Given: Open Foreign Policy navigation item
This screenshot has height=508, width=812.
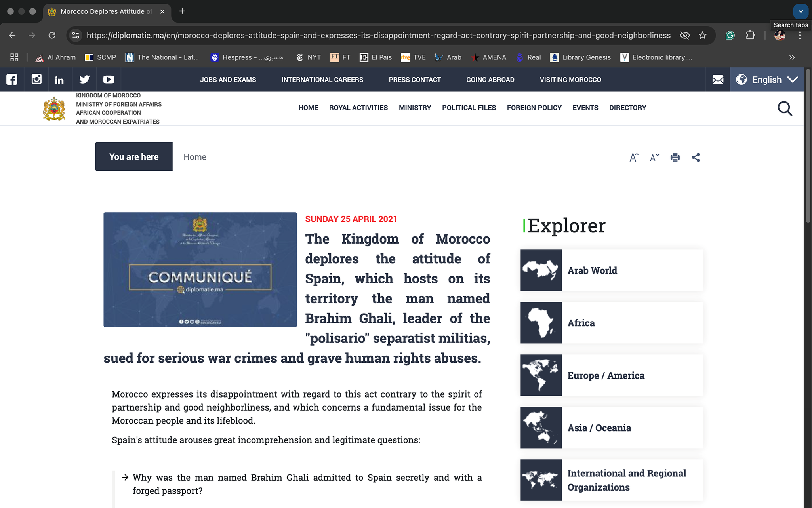Looking at the screenshot, I should click(x=534, y=108).
